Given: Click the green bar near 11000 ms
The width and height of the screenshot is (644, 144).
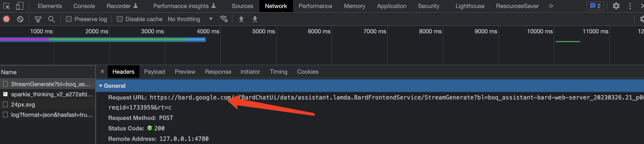Looking at the screenshot, I should (567, 41).
